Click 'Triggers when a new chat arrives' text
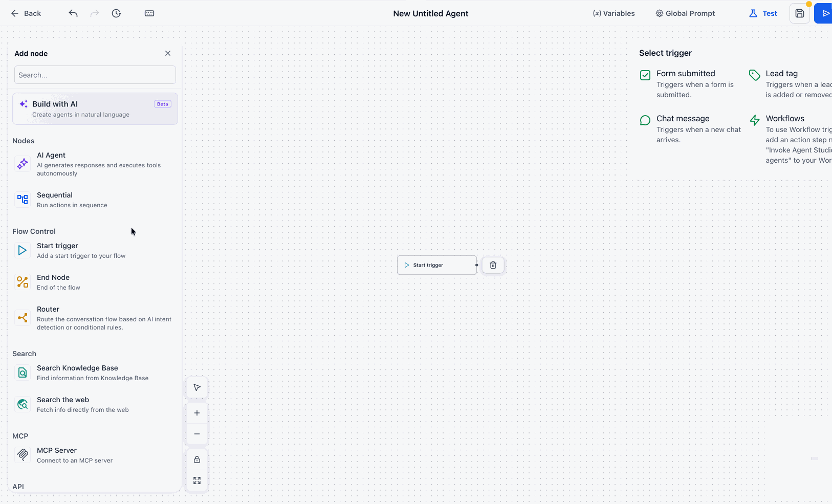832x504 pixels. click(698, 135)
